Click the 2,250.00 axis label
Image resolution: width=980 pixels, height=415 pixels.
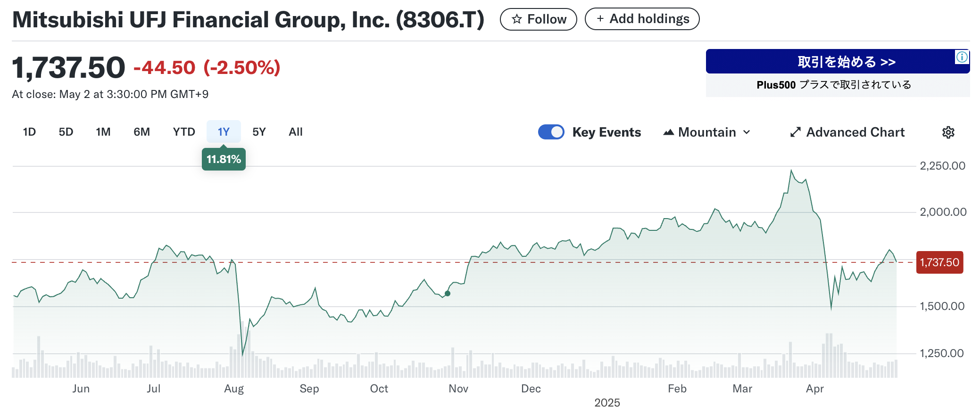coord(942,166)
